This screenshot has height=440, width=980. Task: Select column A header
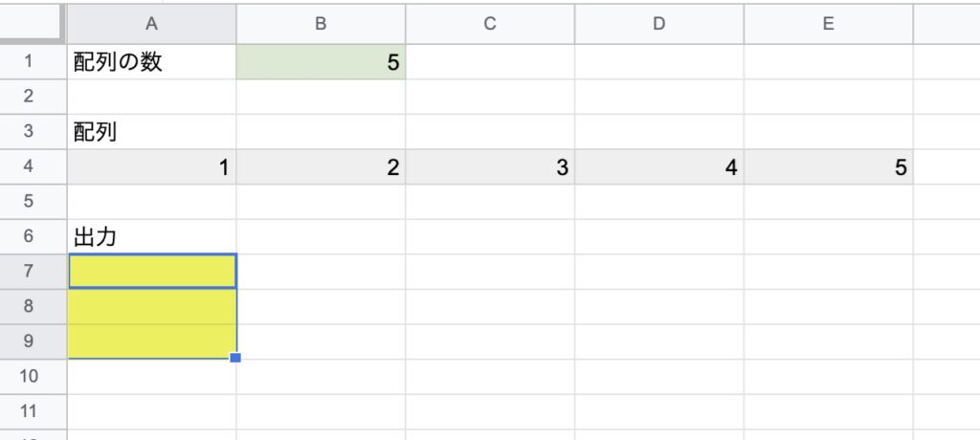pos(152,24)
